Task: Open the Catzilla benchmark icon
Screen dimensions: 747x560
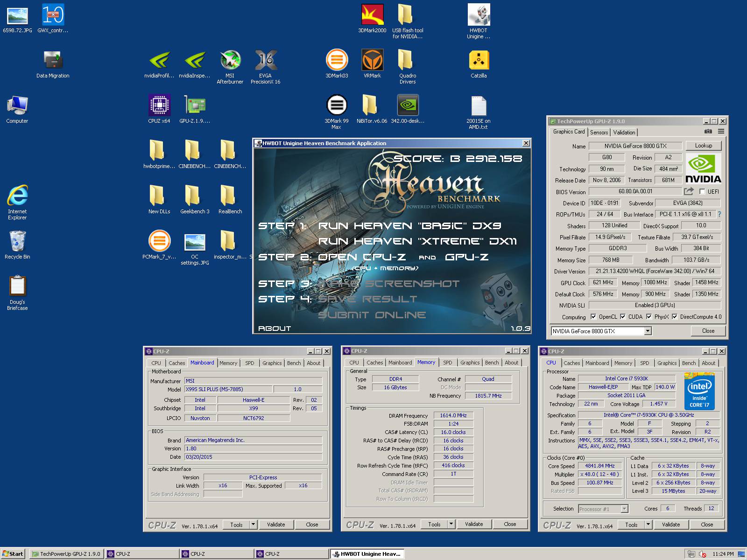Action: [479, 64]
